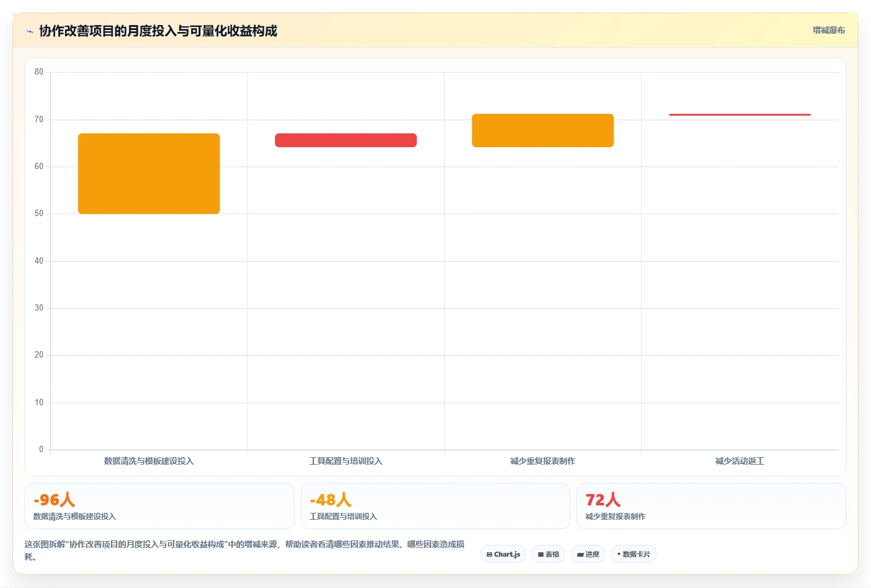Click x-axis label 工具配置与培训投入

(346, 461)
